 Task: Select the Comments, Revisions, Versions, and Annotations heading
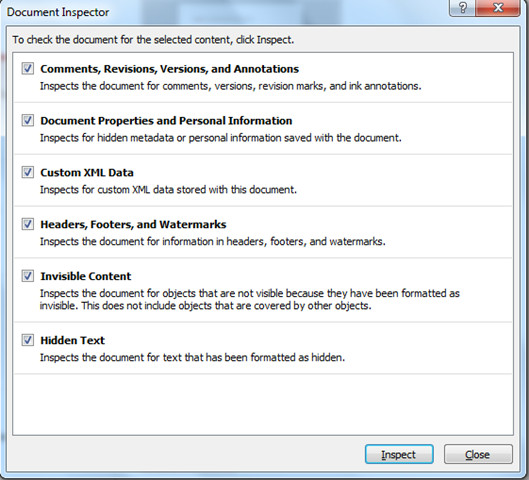point(169,69)
